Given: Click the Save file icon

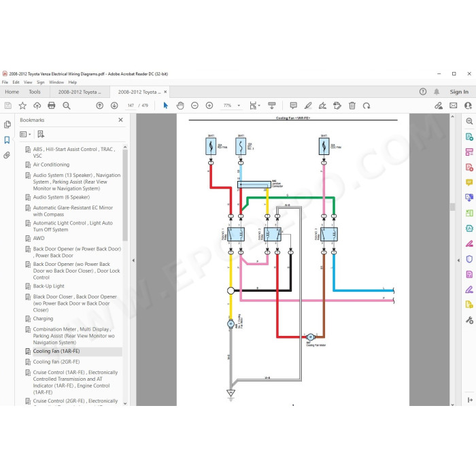Looking at the screenshot, I should pos(8,105).
